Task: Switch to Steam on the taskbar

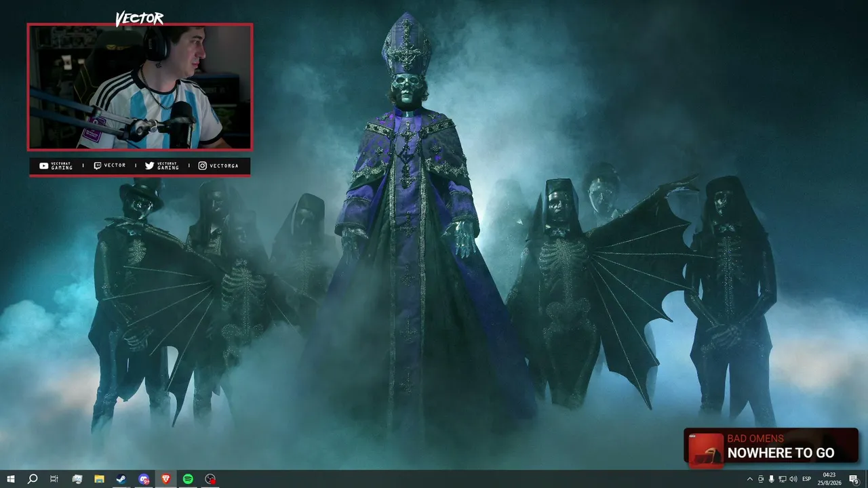Action: pos(121,479)
